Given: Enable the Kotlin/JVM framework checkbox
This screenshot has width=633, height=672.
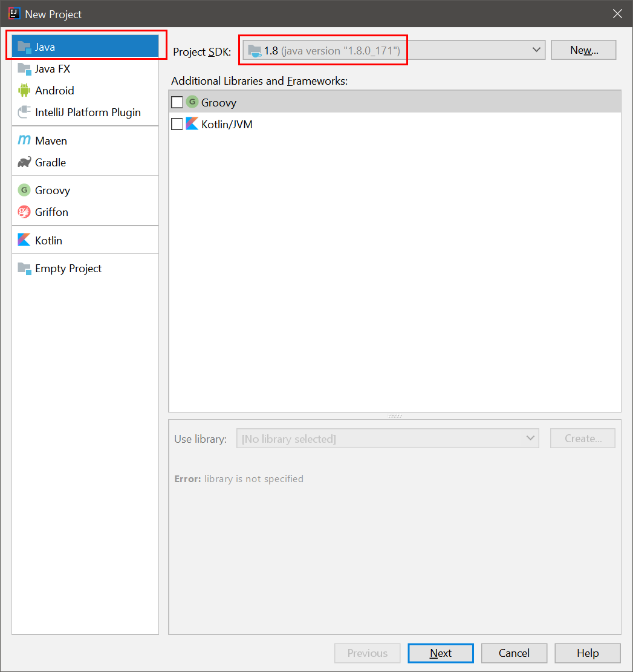Looking at the screenshot, I should [x=177, y=124].
